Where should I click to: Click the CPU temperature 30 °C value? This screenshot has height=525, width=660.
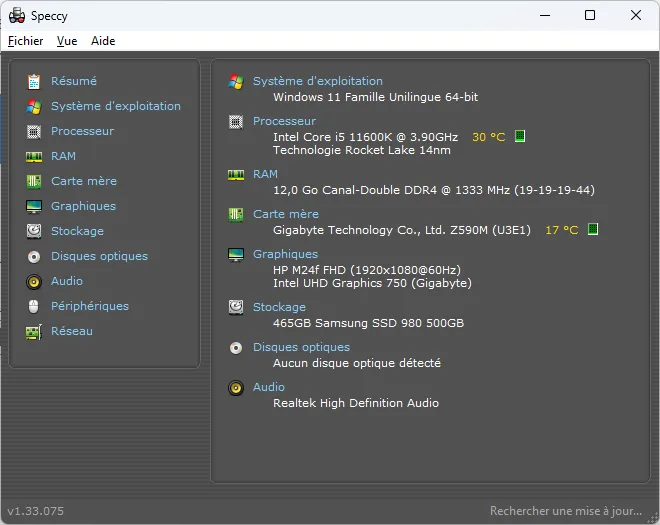pyautogui.click(x=488, y=137)
